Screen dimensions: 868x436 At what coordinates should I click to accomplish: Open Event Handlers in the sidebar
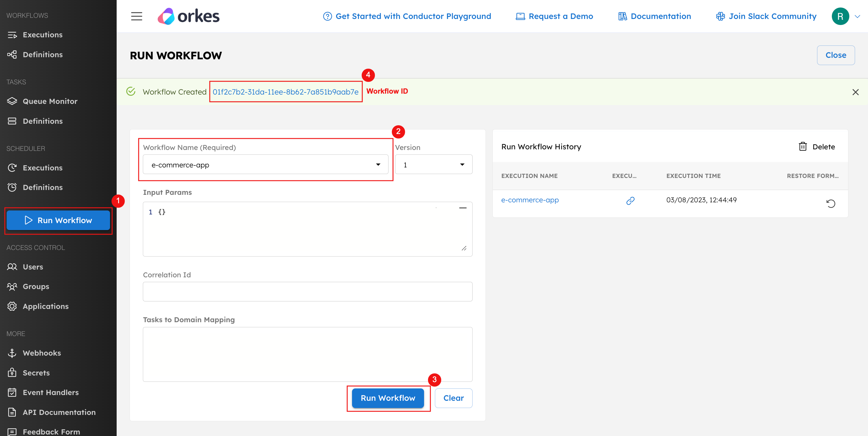[x=51, y=392]
